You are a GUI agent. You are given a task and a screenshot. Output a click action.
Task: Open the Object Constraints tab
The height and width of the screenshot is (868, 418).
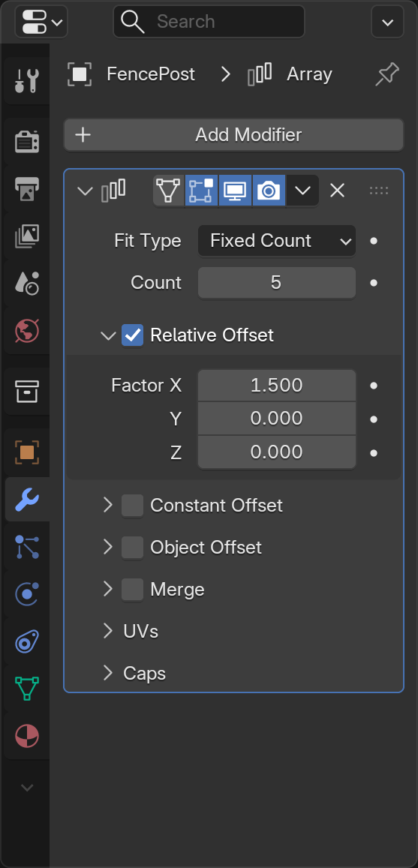(x=26, y=642)
